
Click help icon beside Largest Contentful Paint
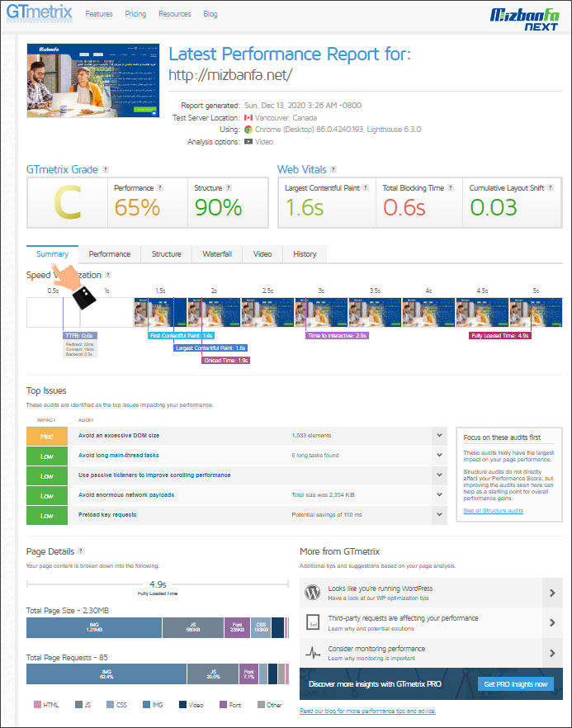(366, 188)
